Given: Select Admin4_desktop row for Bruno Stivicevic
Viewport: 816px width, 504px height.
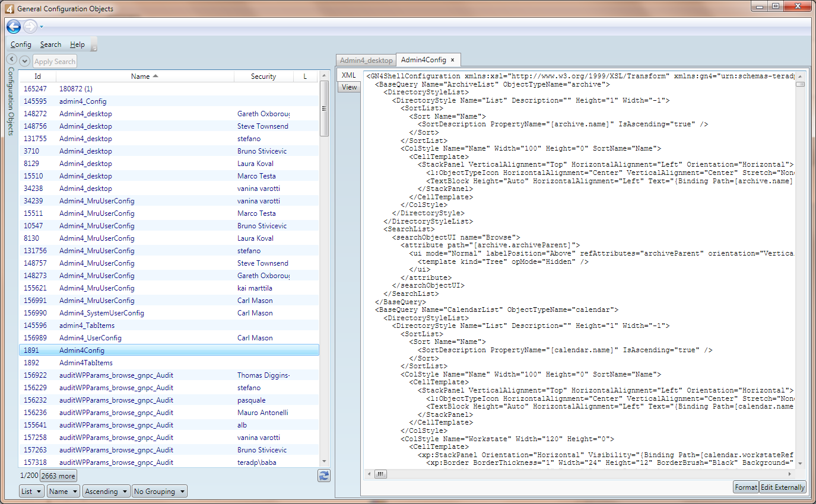Looking at the screenshot, I should pyautogui.click(x=169, y=151).
